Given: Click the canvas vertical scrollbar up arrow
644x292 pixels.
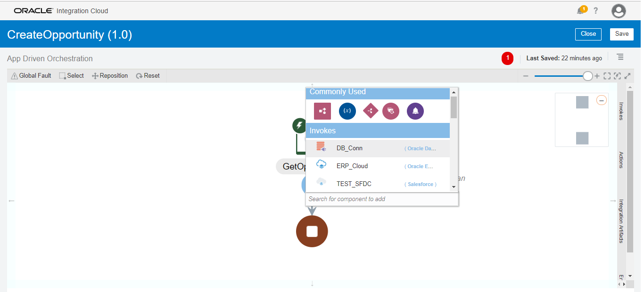Looking at the screenshot, I should (x=630, y=88).
